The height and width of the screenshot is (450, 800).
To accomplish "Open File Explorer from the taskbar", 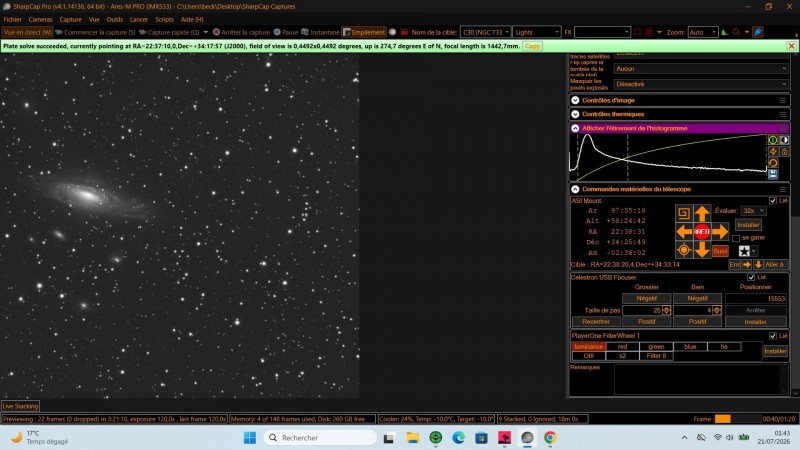I will (x=412, y=438).
